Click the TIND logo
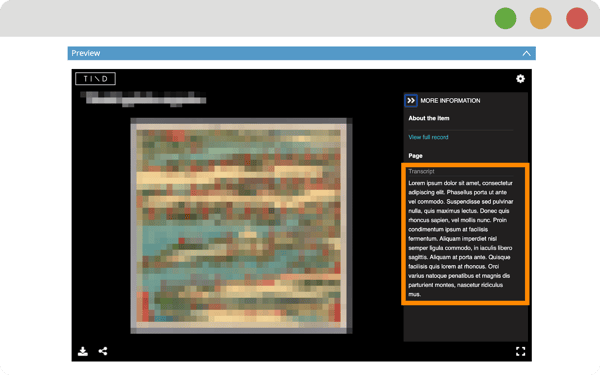This screenshot has width=600, height=375. 95,79
